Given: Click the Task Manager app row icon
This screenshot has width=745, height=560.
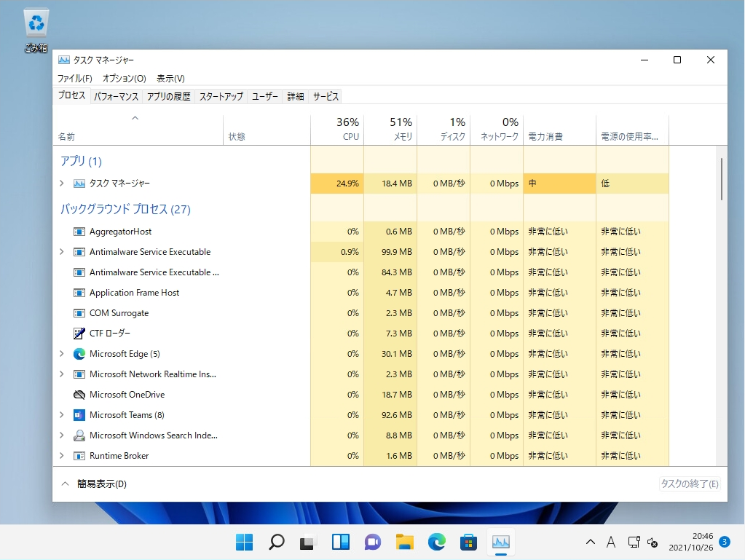Looking at the screenshot, I should [x=79, y=184].
